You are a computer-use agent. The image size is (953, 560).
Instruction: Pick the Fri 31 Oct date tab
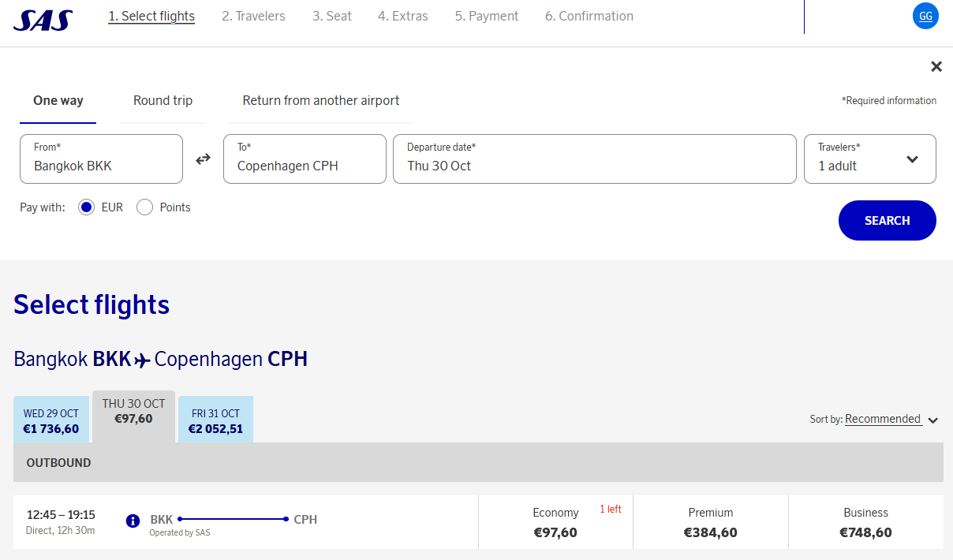coord(215,420)
